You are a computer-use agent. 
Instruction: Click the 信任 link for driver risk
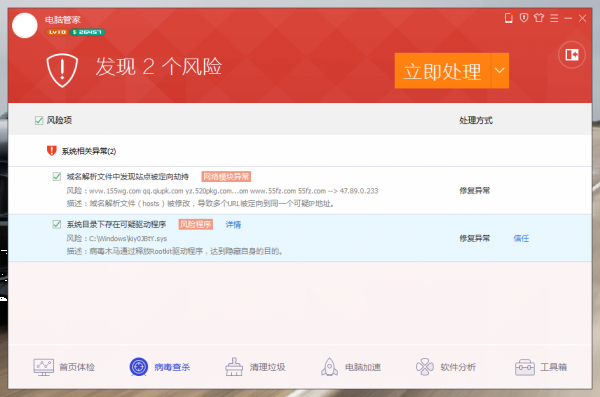pos(521,239)
